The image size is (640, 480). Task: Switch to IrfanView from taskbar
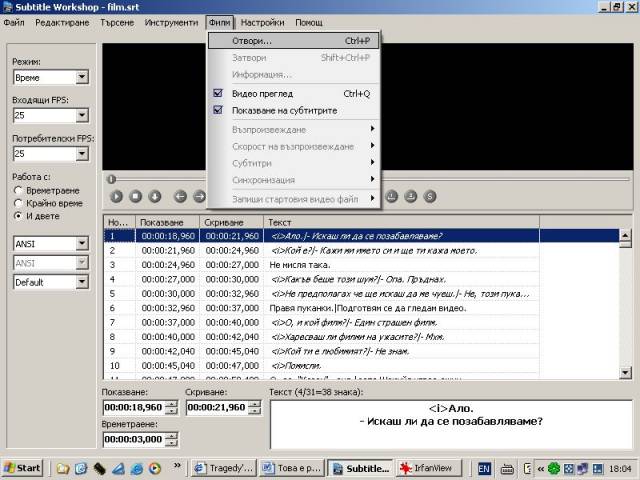pos(429,468)
